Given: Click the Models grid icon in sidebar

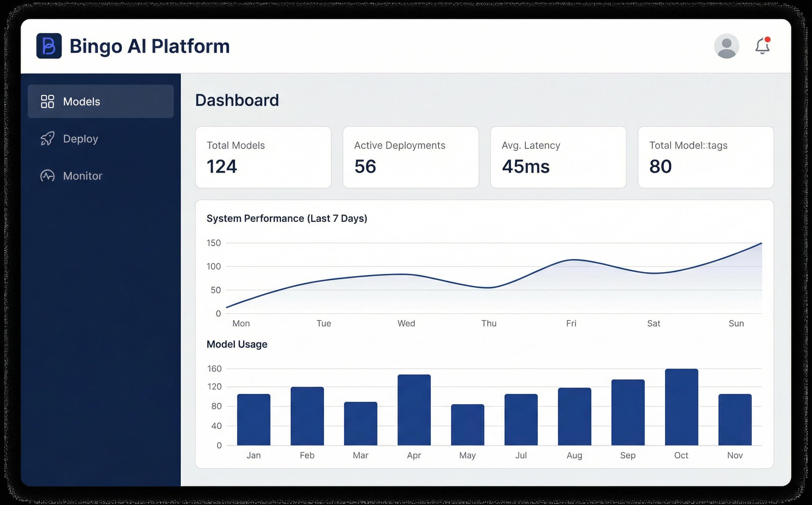Looking at the screenshot, I should tap(47, 101).
